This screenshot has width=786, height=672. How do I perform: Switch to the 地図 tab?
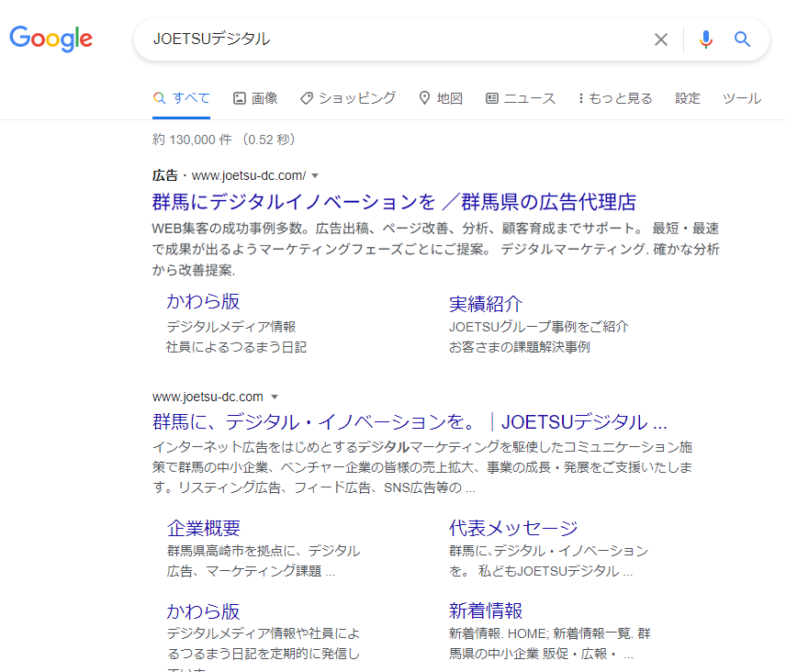coord(441,98)
